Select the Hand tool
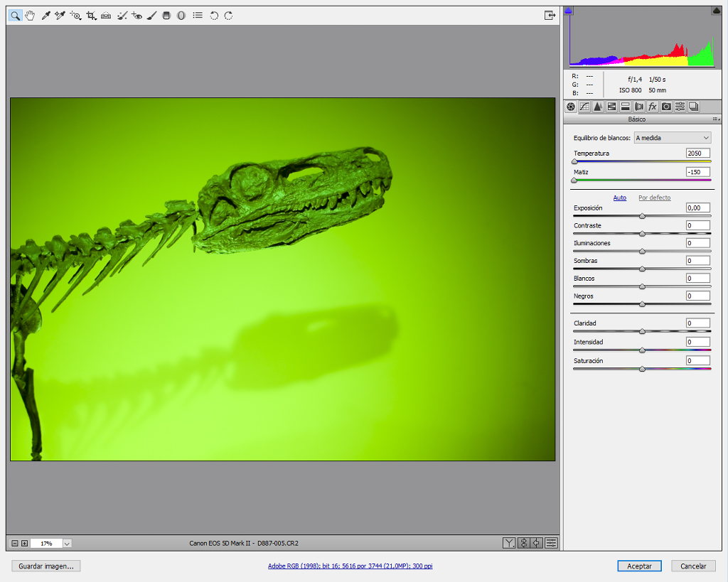This screenshot has width=728, height=582. click(x=30, y=16)
